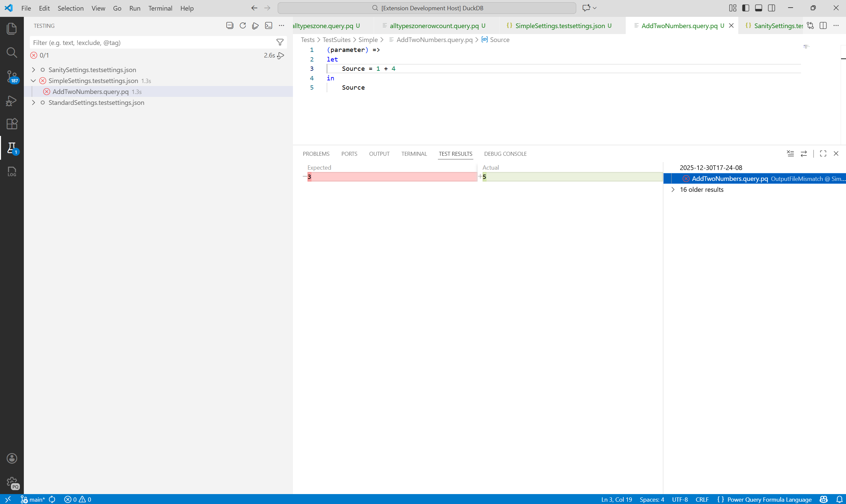Click errors and warnings count in status bar
This screenshot has width=846, height=504.
[78, 499]
